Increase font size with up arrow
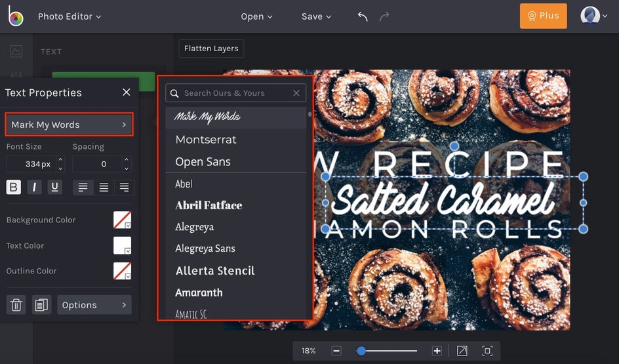This screenshot has width=619, height=364. click(60, 159)
